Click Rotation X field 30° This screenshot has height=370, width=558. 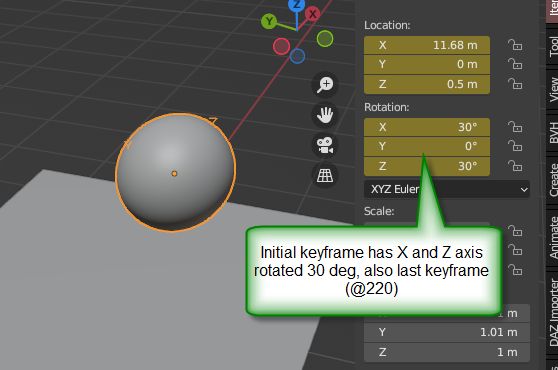point(427,127)
